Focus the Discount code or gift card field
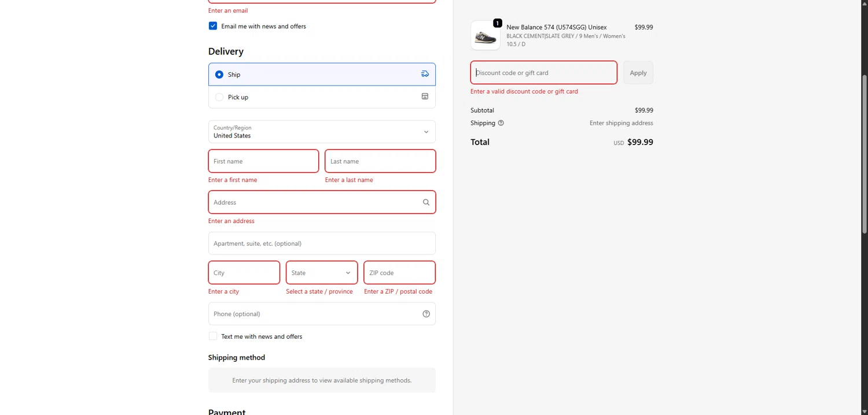The image size is (868, 415). click(x=543, y=73)
